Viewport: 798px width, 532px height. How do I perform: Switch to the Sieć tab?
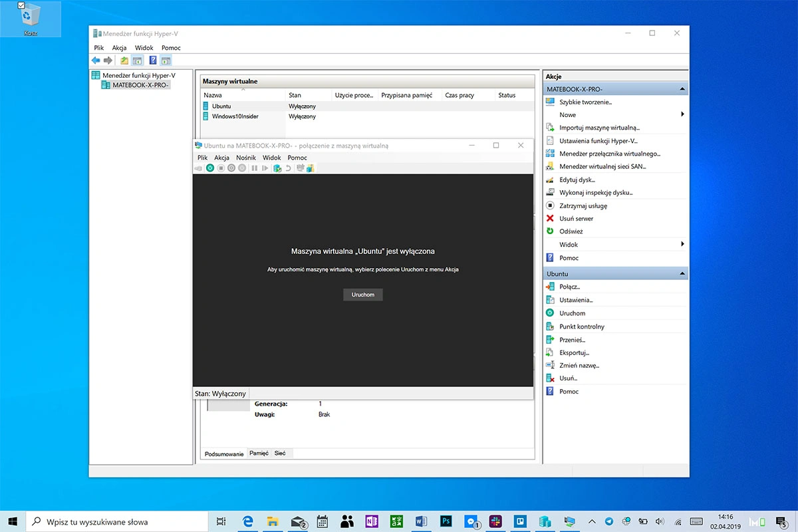click(280, 453)
